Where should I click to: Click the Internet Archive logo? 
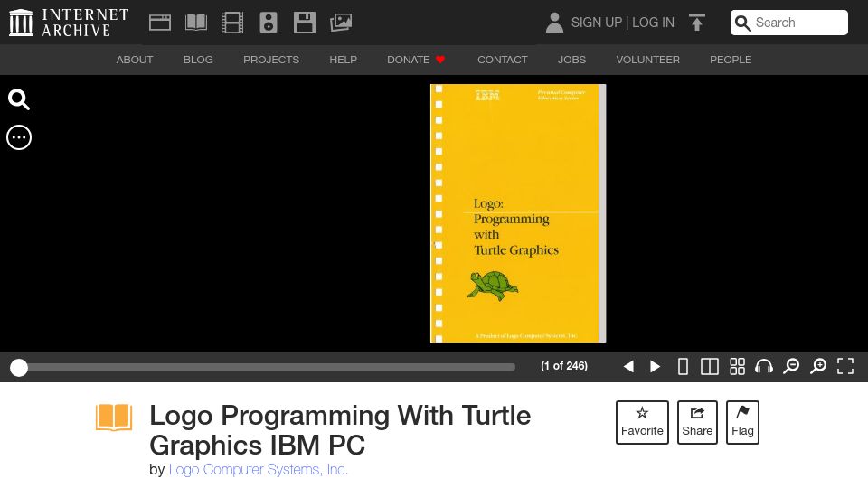(x=70, y=23)
